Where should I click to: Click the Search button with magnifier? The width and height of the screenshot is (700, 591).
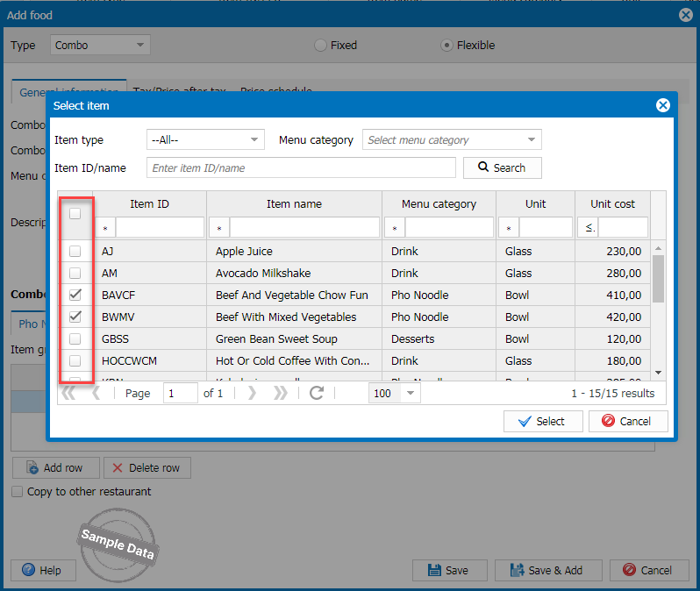point(503,167)
